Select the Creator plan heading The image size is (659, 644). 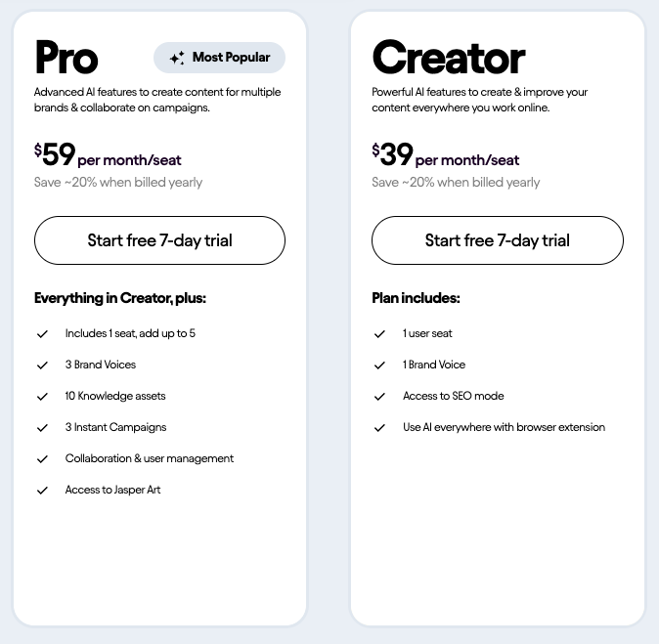coord(448,58)
